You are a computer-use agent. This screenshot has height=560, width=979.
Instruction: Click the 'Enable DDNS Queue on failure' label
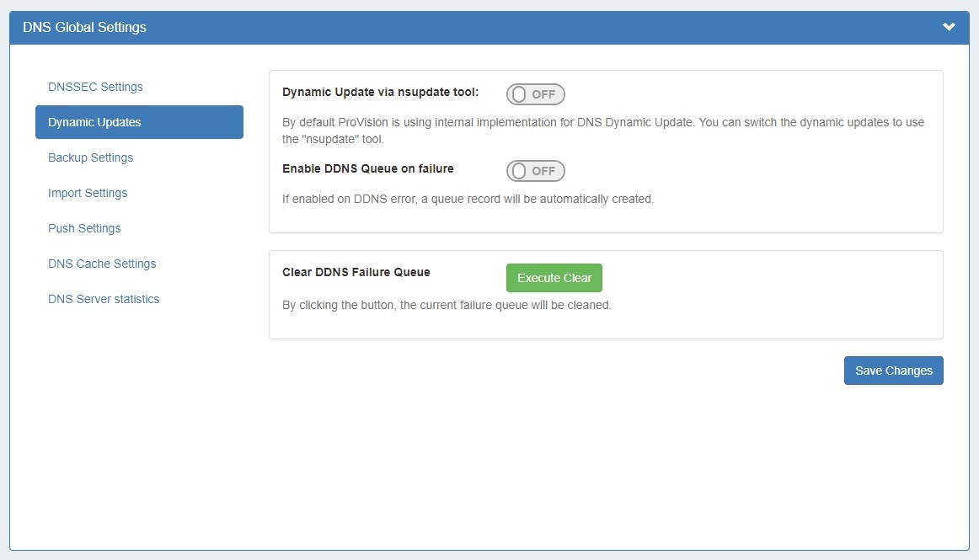(367, 168)
